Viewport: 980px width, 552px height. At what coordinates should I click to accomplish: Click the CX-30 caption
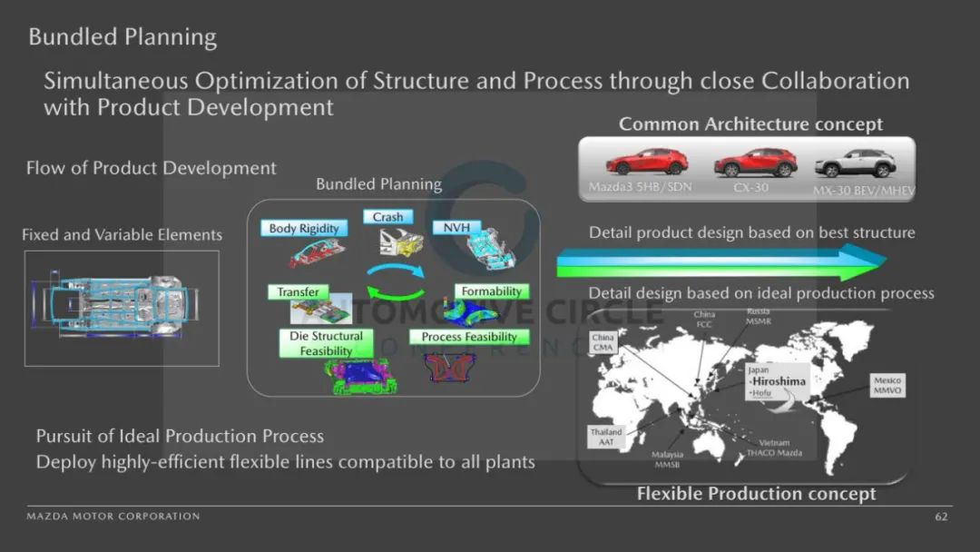pos(750,188)
